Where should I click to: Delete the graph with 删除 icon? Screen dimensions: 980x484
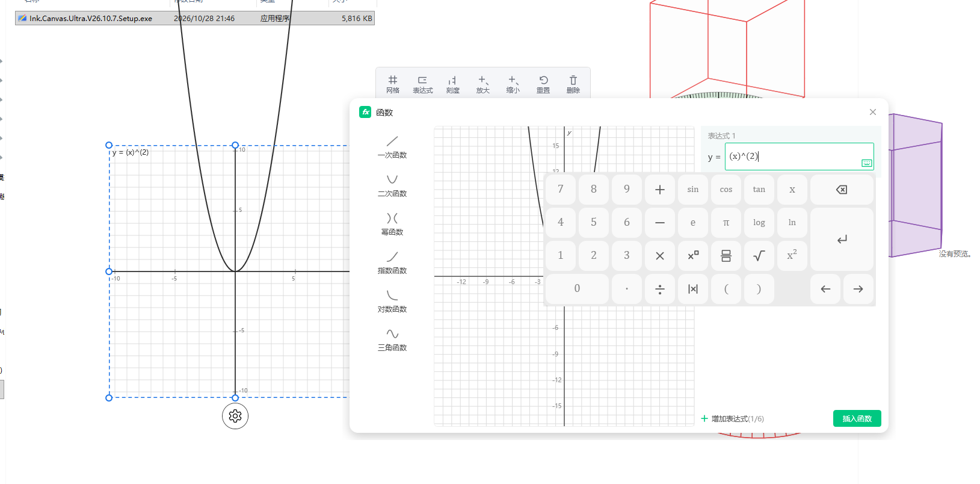[573, 84]
